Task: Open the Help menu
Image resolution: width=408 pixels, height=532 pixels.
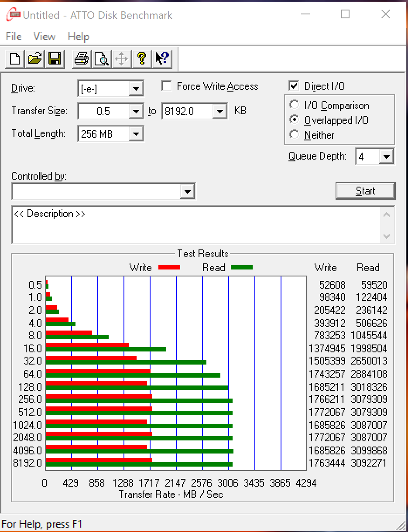Action: [79, 37]
